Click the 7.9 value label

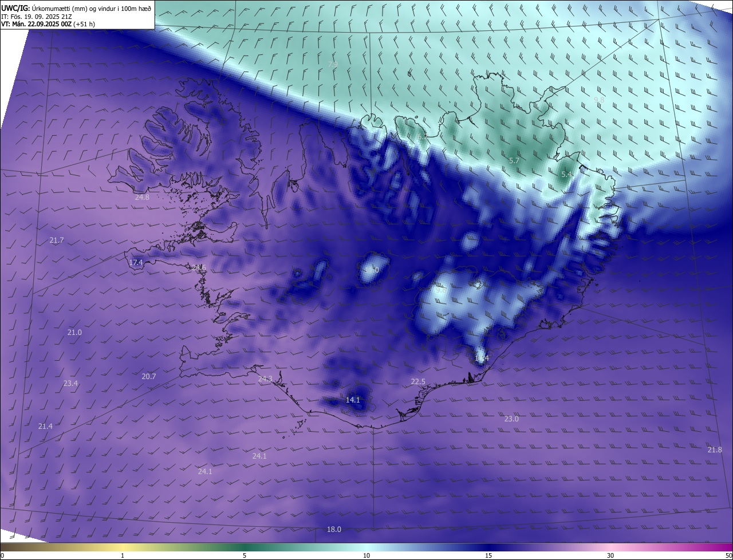click(x=333, y=65)
